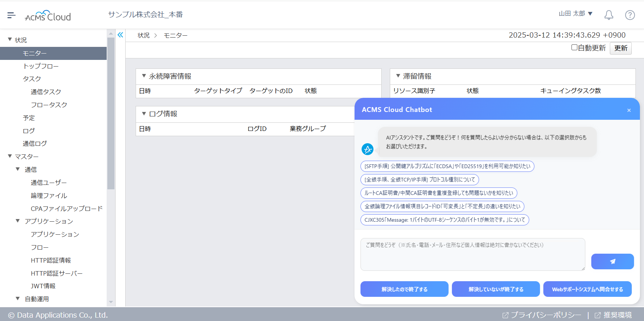This screenshot has height=321, width=644.
Task: Focus the chatbot question input field
Action: (472, 254)
